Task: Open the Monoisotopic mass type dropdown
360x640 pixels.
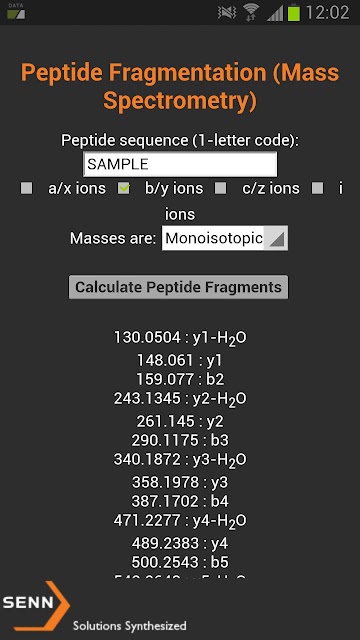Action: (x=225, y=238)
